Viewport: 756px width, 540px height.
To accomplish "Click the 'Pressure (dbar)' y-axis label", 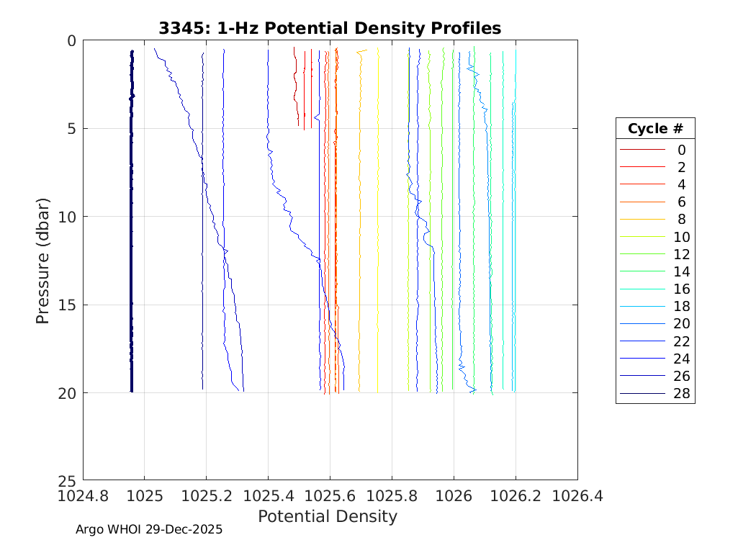I will pos(43,260).
